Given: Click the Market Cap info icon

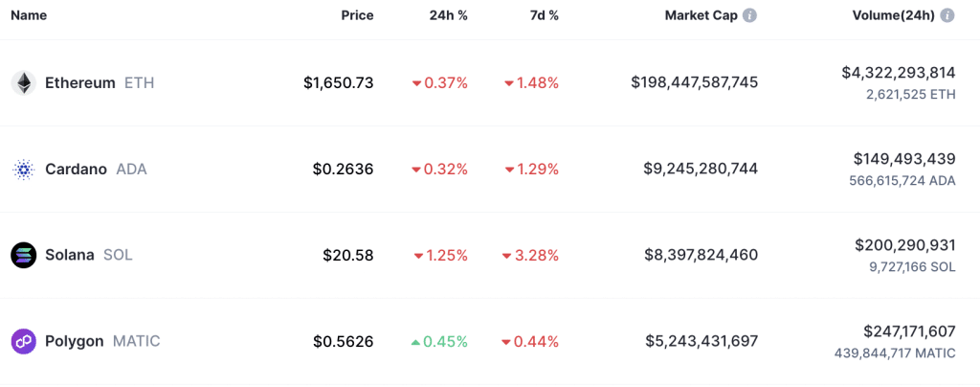Looking at the screenshot, I should 750,16.
